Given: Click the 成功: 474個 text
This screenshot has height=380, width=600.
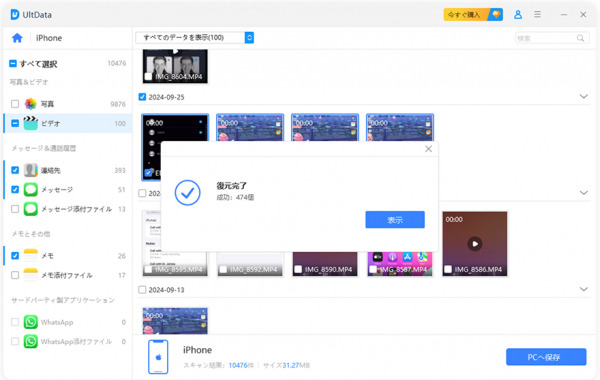Looking at the screenshot, I should click(x=235, y=197).
